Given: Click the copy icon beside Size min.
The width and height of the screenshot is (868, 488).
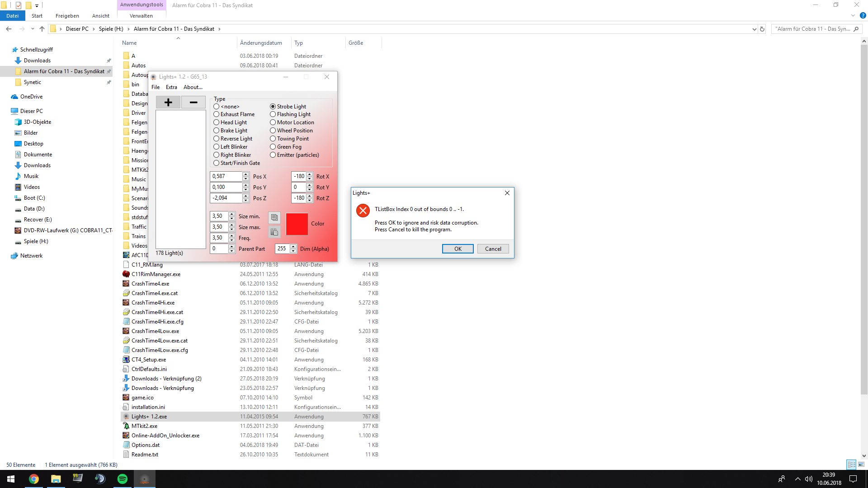Looking at the screenshot, I should (x=274, y=218).
